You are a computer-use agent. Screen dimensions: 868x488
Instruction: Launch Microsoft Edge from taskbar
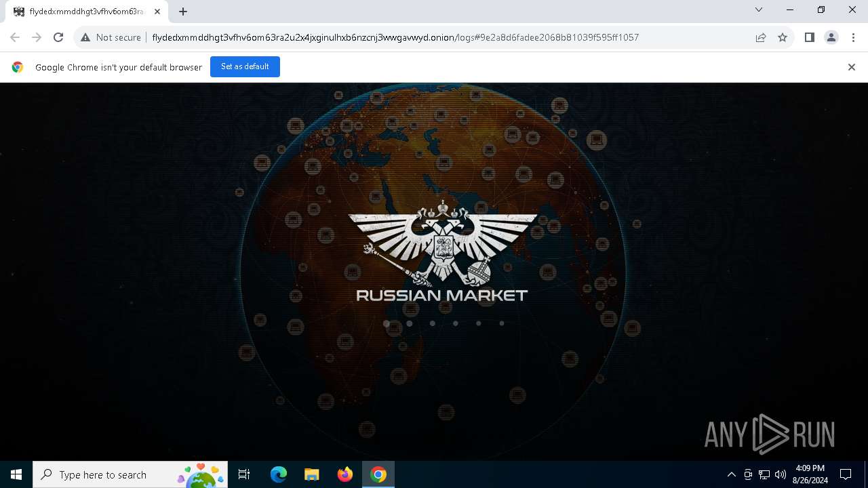pyautogui.click(x=279, y=474)
